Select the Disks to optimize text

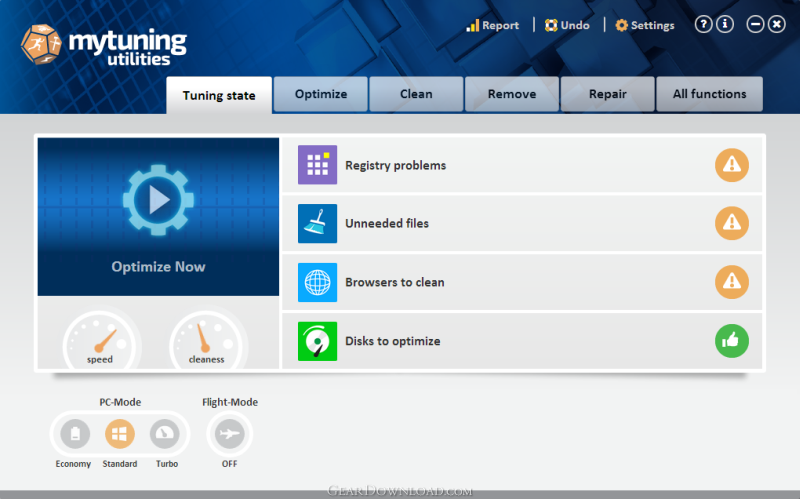393,341
